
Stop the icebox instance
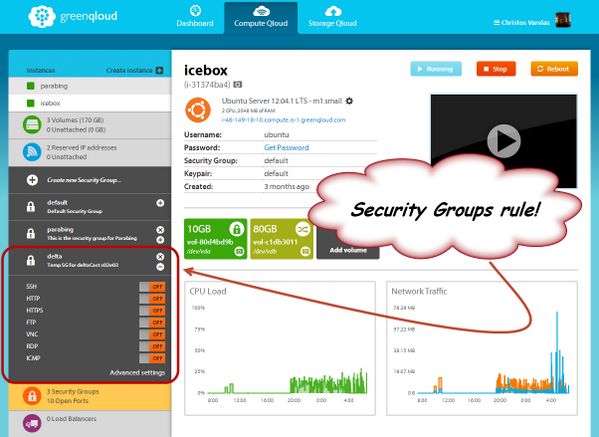click(x=496, y=69)
